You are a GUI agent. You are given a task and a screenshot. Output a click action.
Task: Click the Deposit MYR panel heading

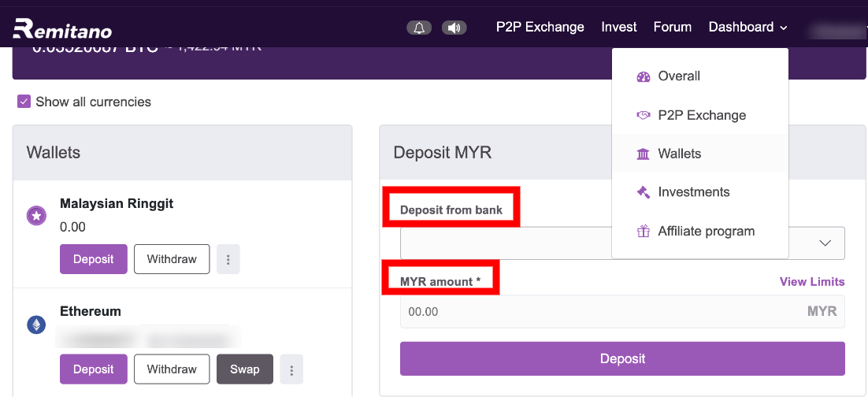click(x=443, y=153)
